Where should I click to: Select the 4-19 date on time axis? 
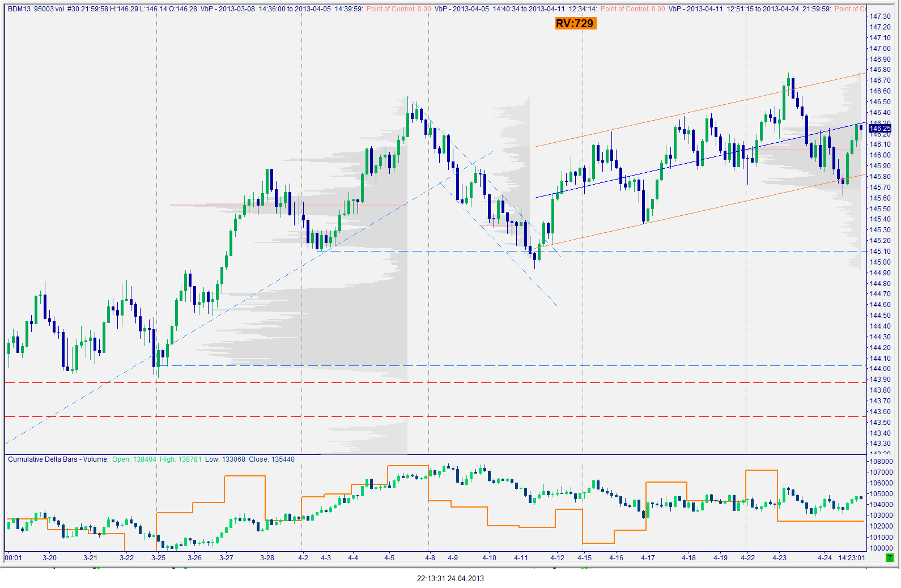[x=720, y=558]
